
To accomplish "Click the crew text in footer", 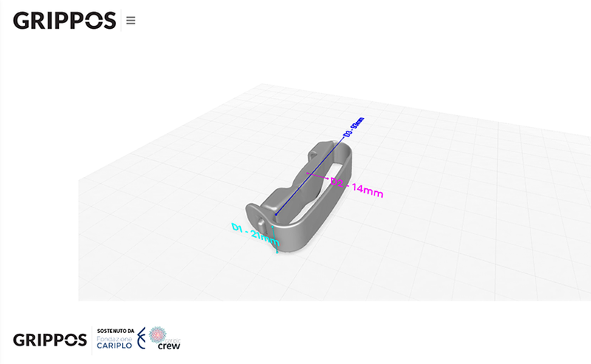I will 168,345.
